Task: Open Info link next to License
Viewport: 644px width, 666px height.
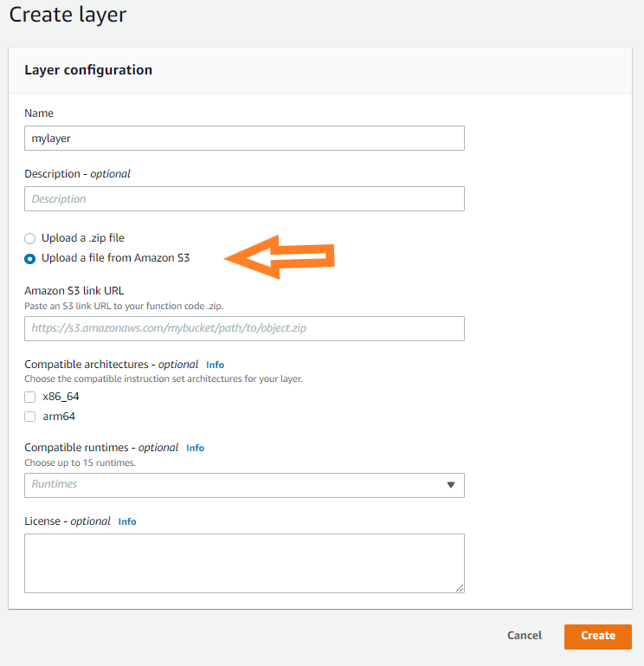Action: tap(127, 522)
